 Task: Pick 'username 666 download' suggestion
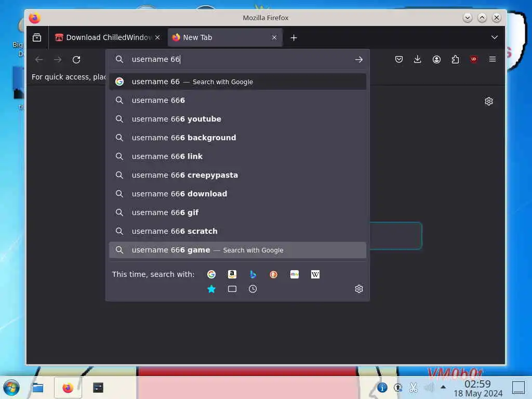click(237, 194)
